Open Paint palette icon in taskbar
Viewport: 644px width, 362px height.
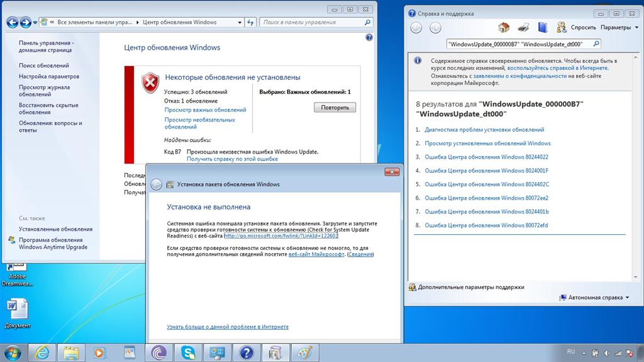point(305,353)
